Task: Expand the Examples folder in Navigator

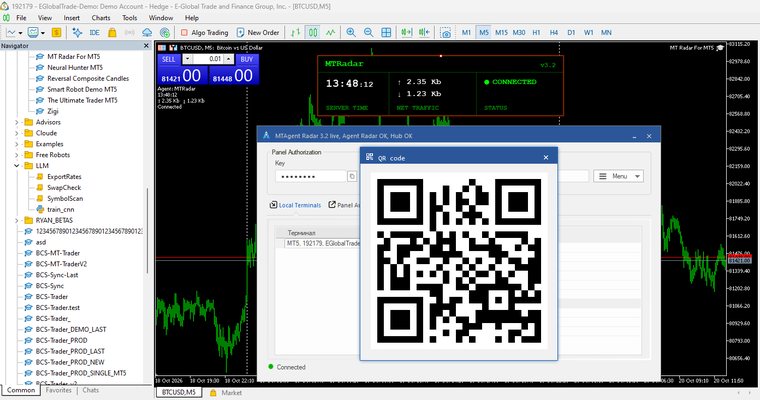Action: [x=16, y=144]
